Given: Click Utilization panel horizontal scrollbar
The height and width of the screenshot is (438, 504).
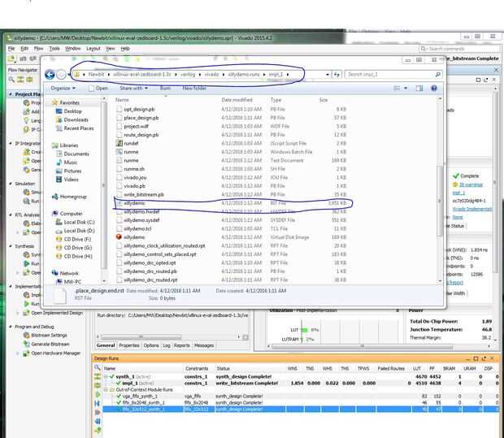Looking at the screenshot, I should coord(362,346).
